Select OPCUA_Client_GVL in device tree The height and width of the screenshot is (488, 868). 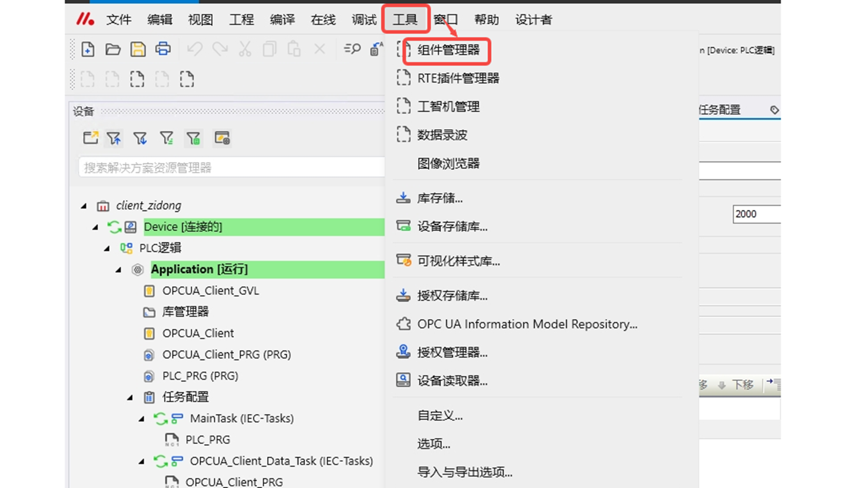point(211,291)
